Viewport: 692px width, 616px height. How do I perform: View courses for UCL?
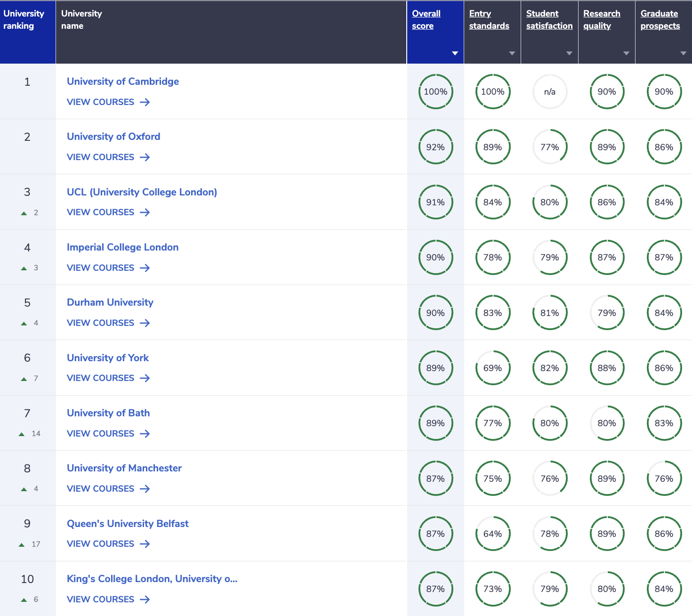click(108, 212)
